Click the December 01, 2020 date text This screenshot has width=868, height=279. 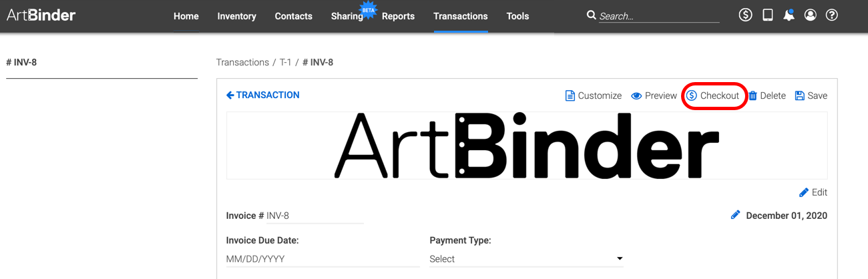787,216
